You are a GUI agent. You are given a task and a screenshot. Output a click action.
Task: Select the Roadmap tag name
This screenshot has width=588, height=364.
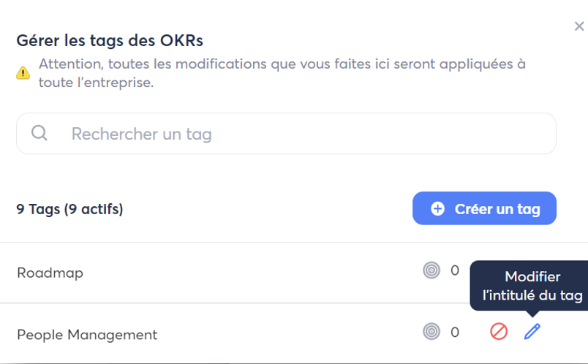50,273
